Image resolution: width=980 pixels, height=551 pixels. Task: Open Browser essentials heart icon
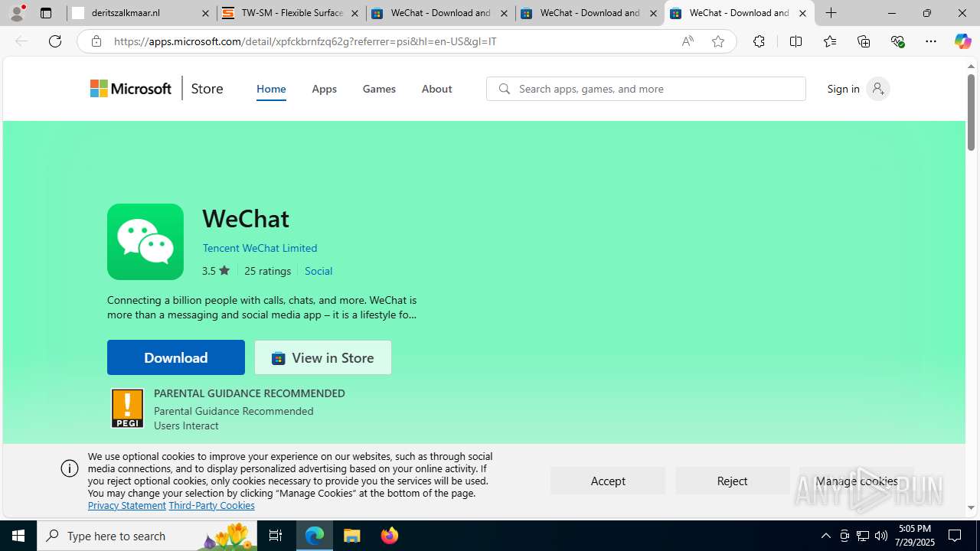pos(897,41)
